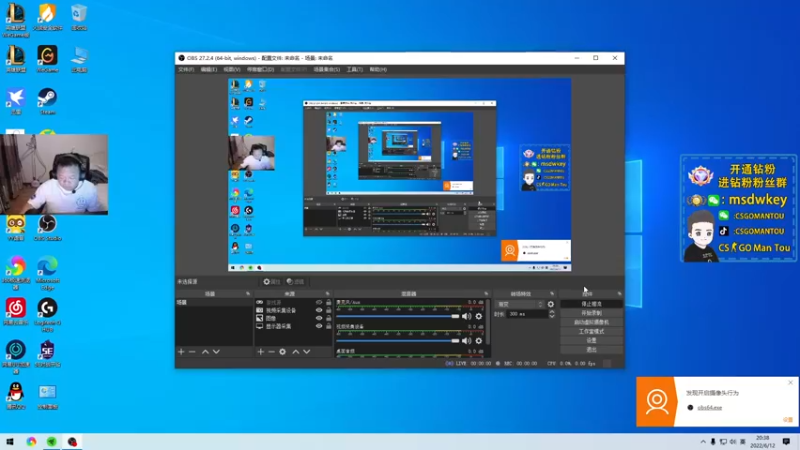Decrease transition duration with the down arrow
800x450 pixels.
[x=552, y=317]
